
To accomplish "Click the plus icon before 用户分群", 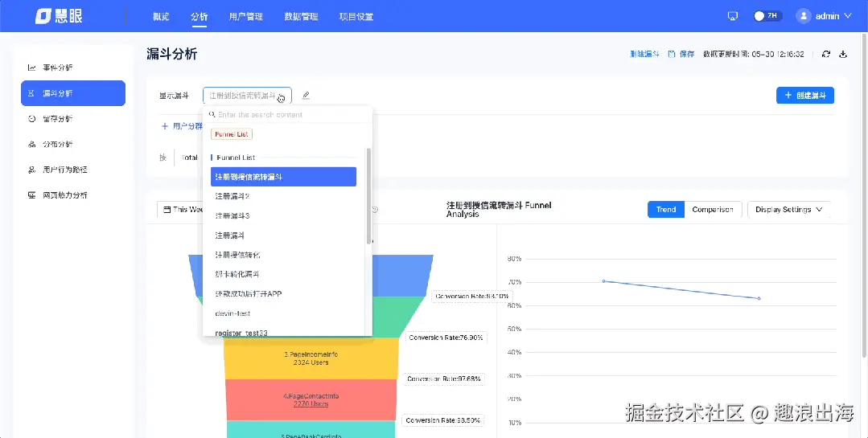I will [x=164, y=126].
